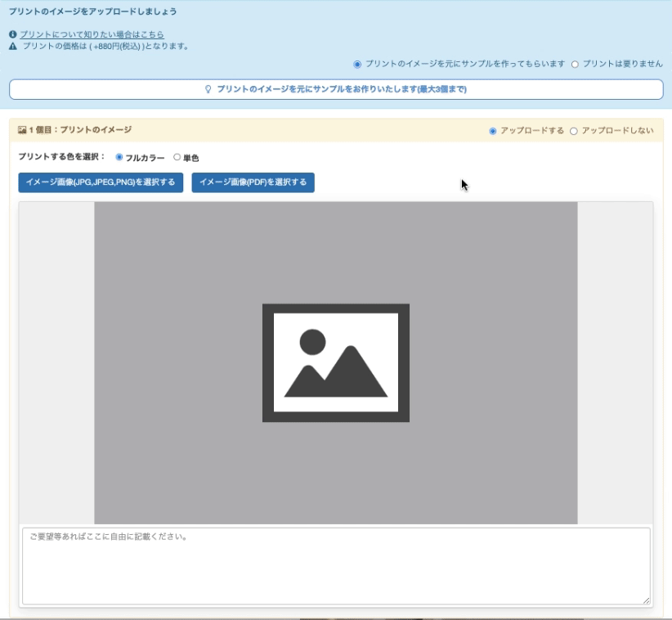
Task: Select the 'フルカラー' print color option
Action: [119, 157]
